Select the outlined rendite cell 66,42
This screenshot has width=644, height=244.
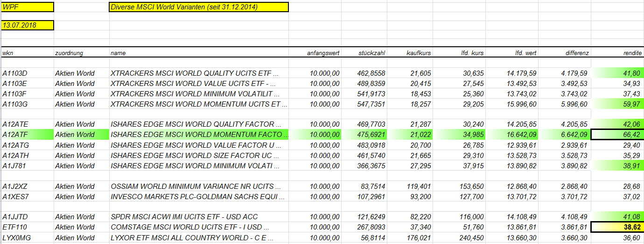(618, 135)
